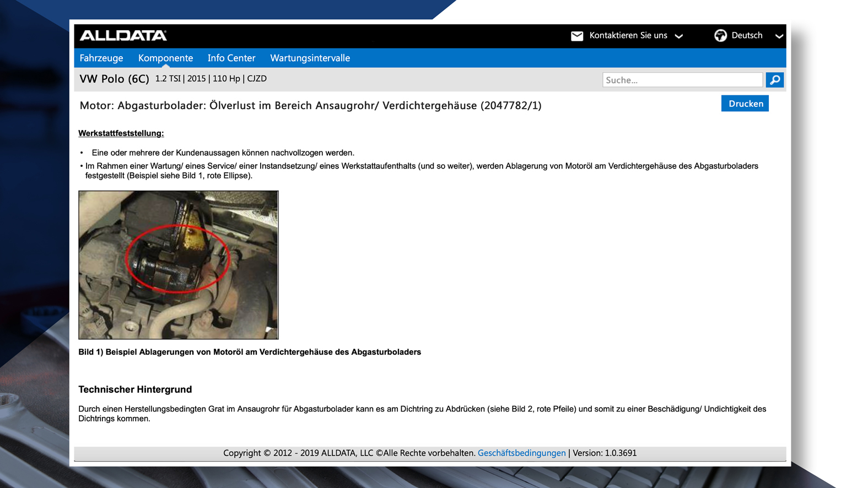Click the Drucken button
868x488 pixels.
click(745, 104)
